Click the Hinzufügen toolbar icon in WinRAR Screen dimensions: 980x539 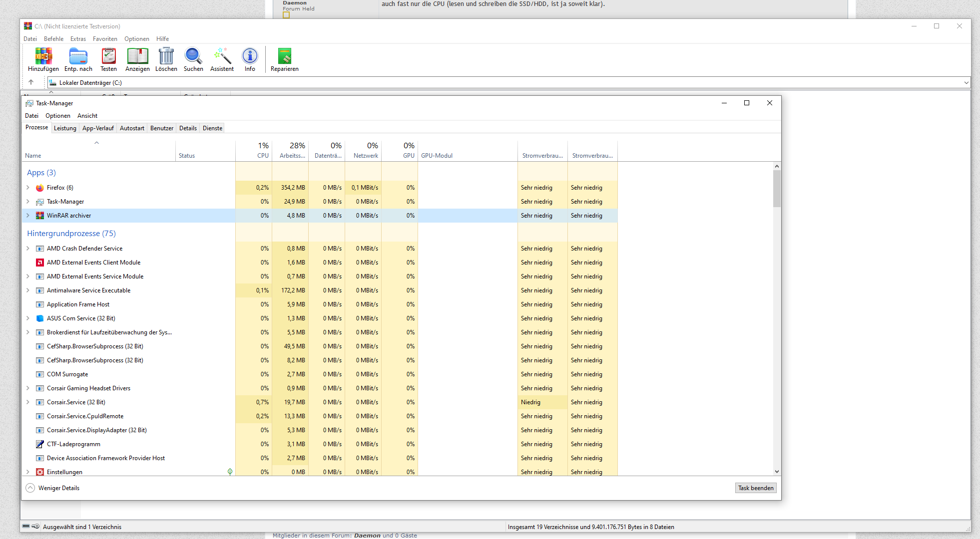click(43, 56)
